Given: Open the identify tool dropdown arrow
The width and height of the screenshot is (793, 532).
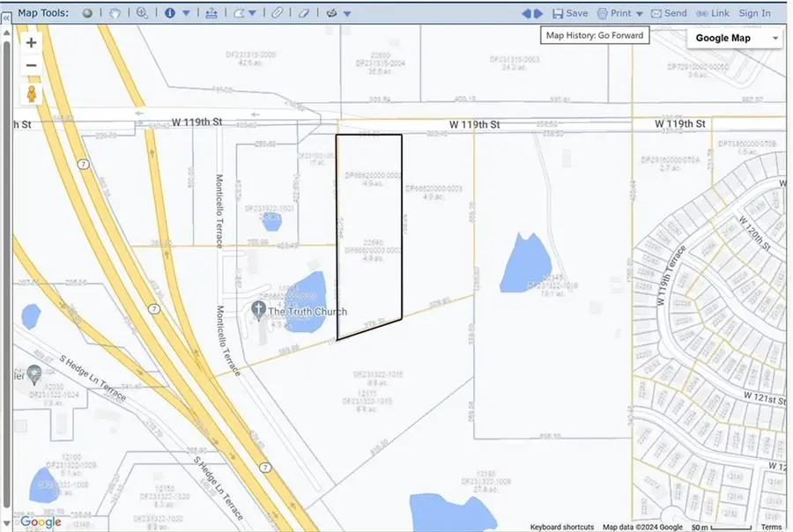Looking at the screenshot, I should tap(185, 13).
